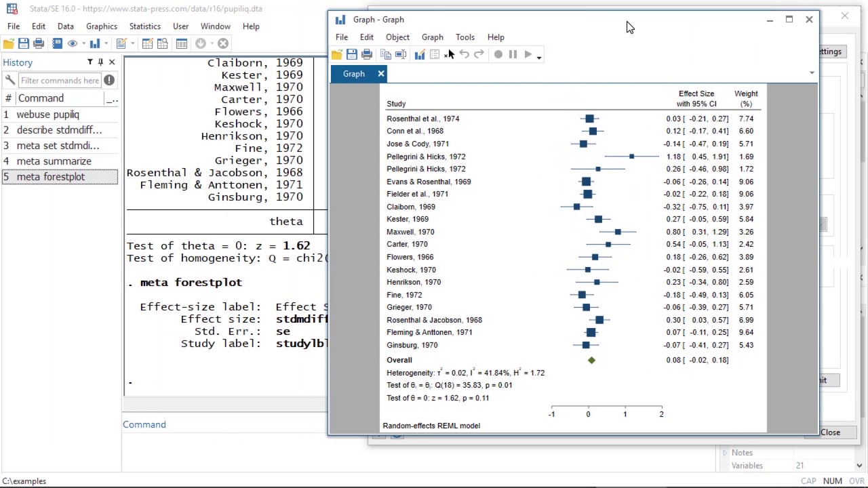Close the Graph tab with its X

coord(381,74)
